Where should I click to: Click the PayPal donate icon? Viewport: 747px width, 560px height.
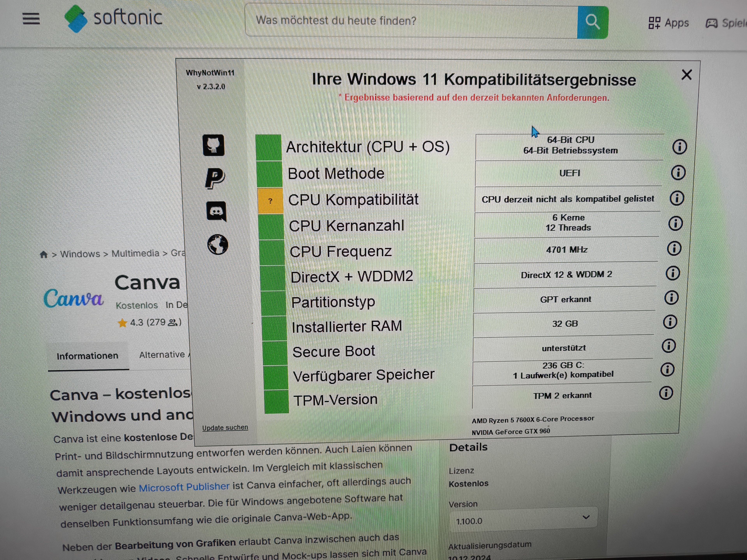pyautogui.click(x=215, y=178)
